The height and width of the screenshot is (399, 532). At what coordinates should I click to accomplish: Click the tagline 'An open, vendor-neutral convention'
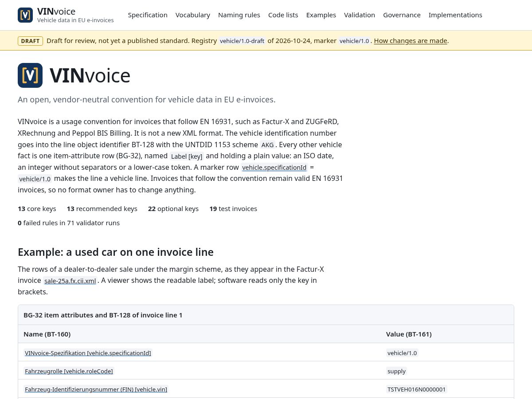(x=147, y=99)
